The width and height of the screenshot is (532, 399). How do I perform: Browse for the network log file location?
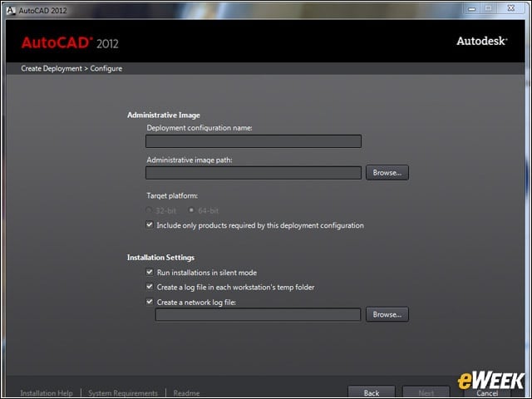pyautogui.click(x=387, y=314)
